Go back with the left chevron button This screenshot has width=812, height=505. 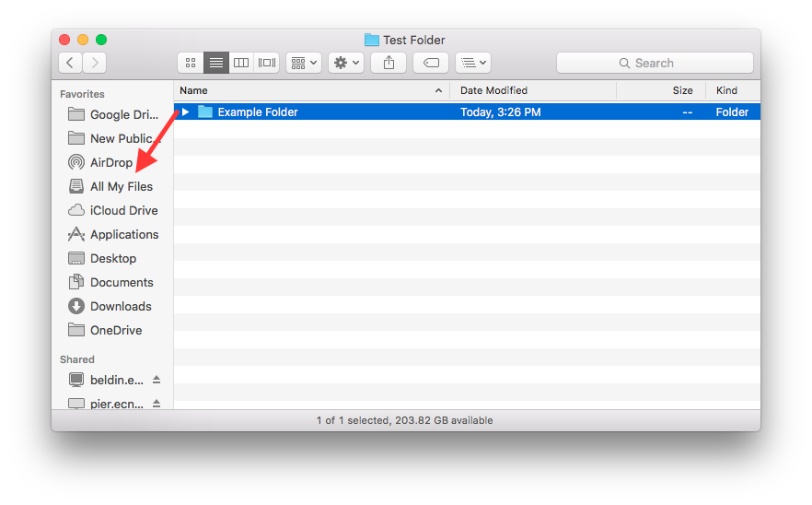(71, 63)
